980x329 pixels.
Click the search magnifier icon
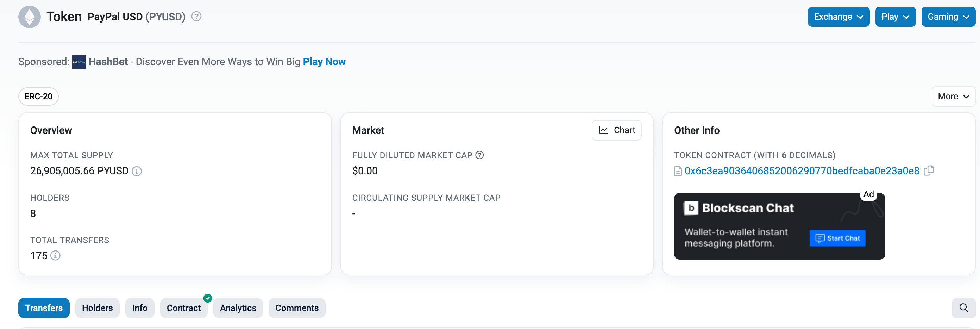pyautogui.click(x=963, y=308)
